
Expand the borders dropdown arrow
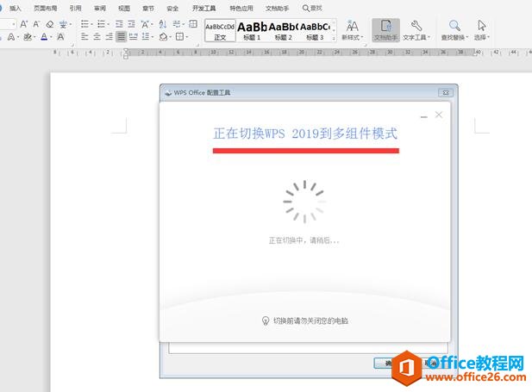coord(187,37)
